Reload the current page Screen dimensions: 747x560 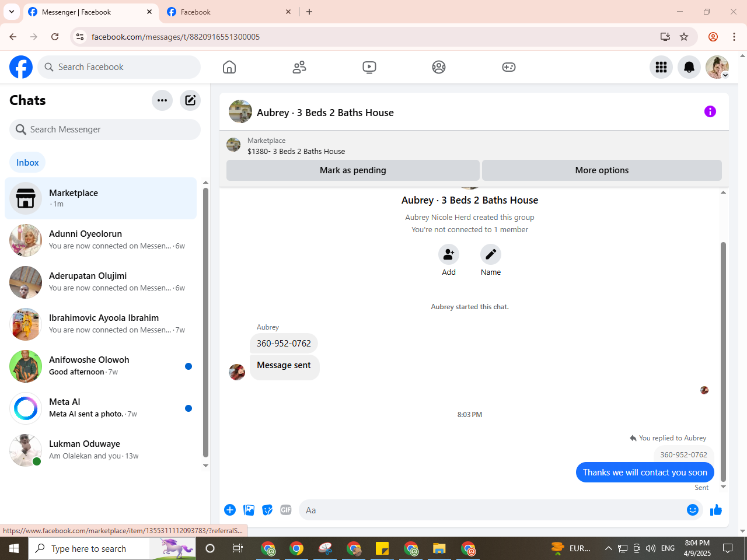55,37
